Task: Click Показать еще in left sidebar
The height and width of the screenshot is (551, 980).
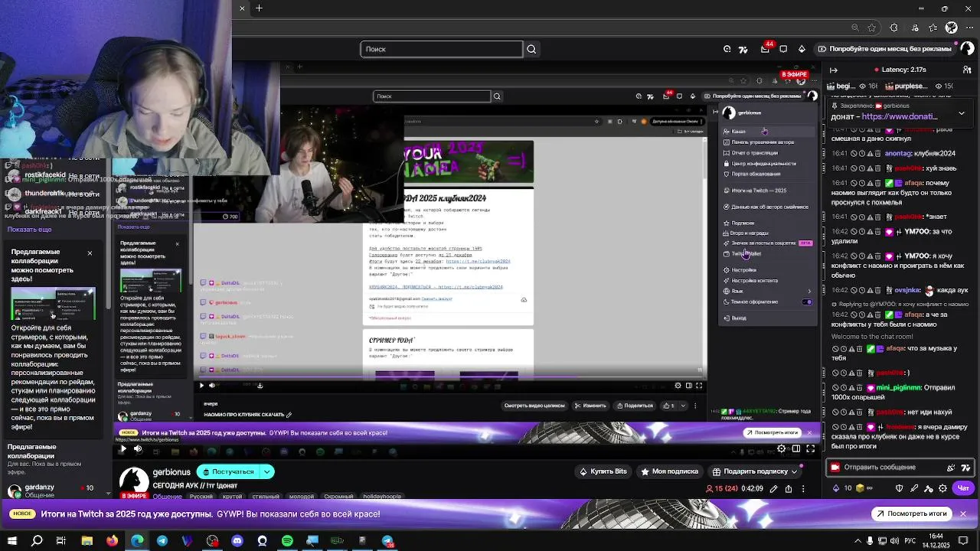Action: click(x=30, y=230)
